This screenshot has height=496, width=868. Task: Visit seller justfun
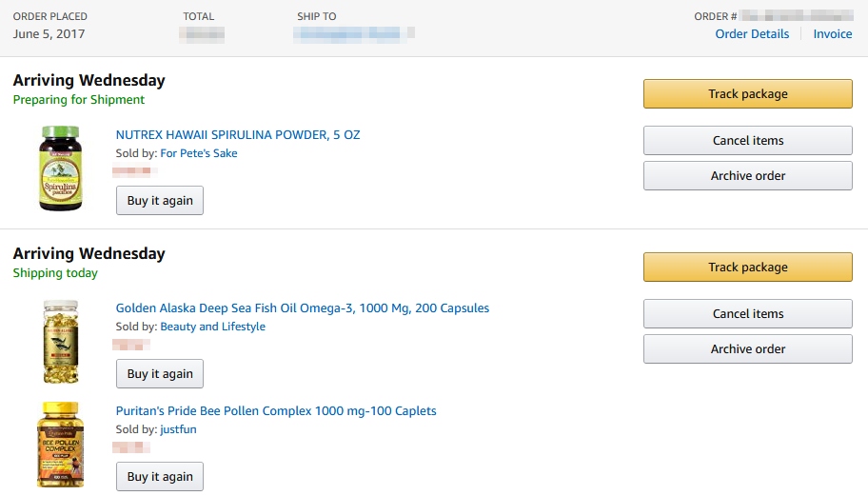pos(178,429)
